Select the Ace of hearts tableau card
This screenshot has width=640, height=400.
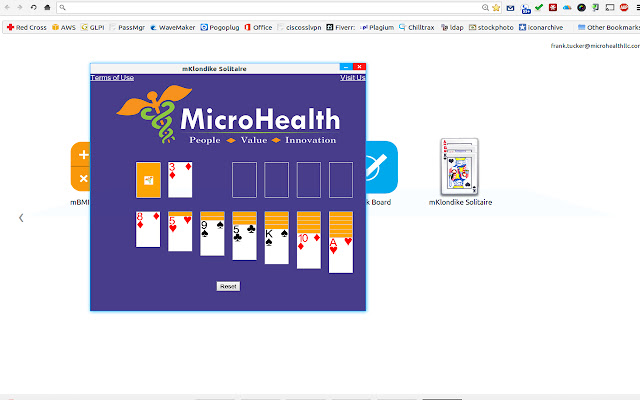[x=341, y=255]
